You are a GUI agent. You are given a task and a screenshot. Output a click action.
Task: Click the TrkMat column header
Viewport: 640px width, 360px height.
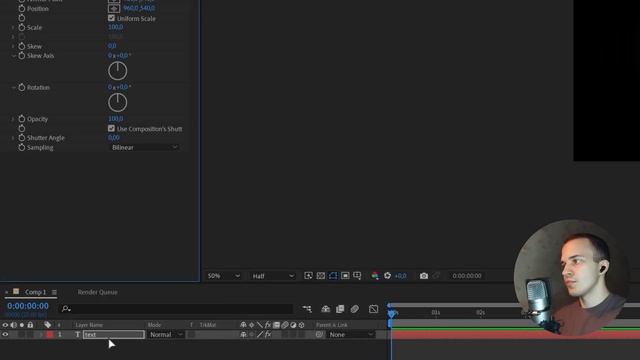click(x=208, y=325)
